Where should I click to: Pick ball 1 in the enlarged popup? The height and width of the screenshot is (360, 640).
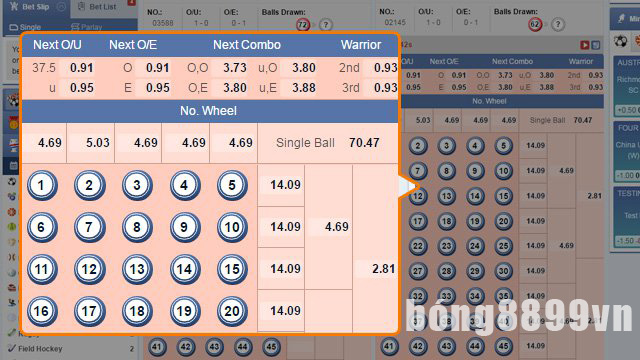point(42,185)
